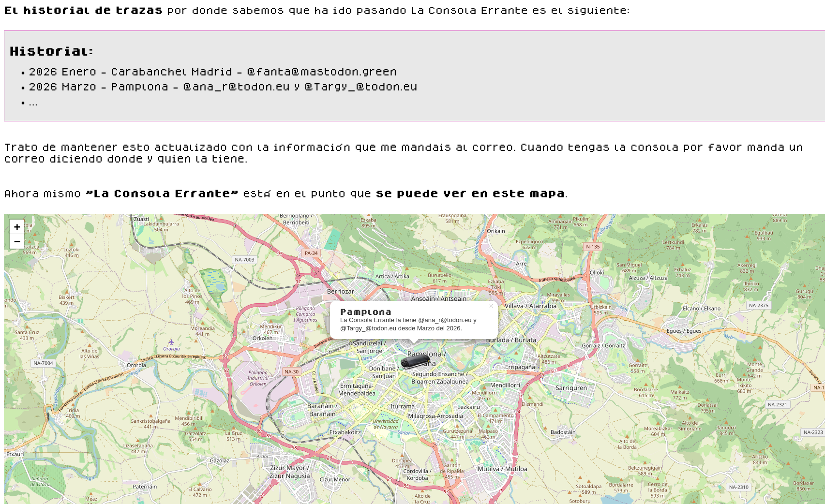Click the handheld console map marker
This screenshot has width=825, height=504.
(416, 361)
